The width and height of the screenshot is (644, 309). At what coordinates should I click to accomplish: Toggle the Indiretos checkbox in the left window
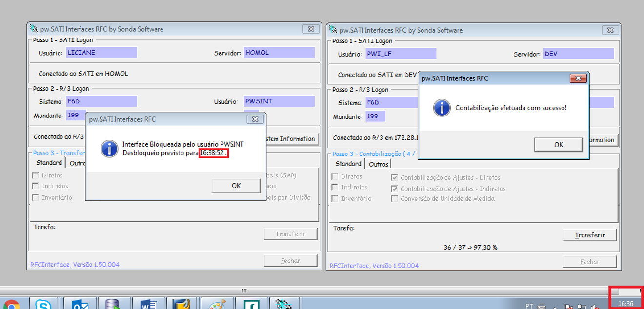(x=36, y=186)
